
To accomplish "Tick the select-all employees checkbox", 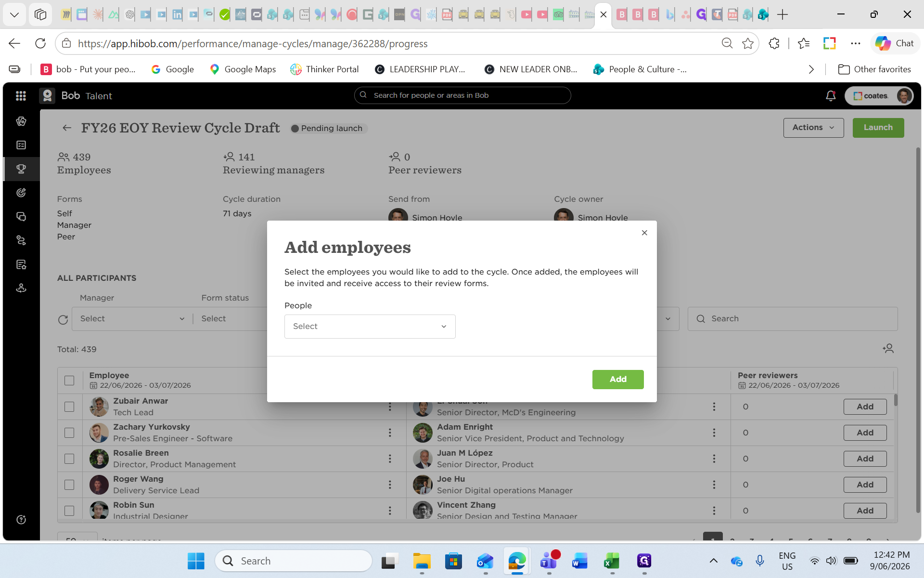I will pyautogui.click(x=69, y=381).
